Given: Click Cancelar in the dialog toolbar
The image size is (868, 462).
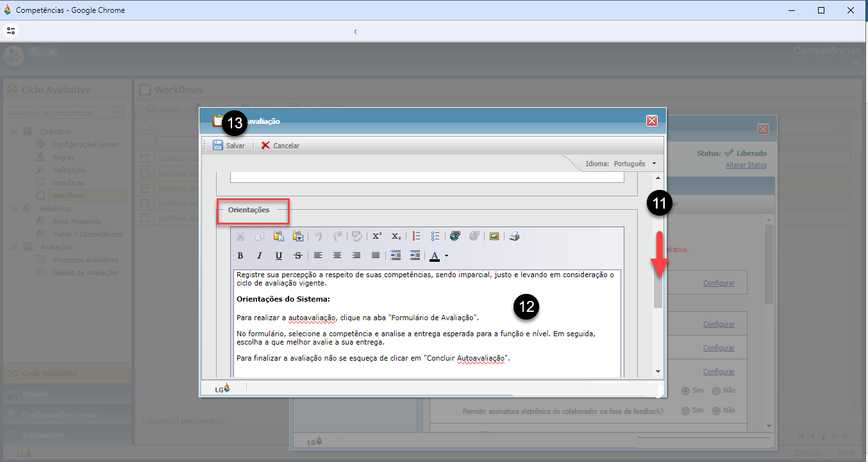Looking at the screenshot, I should 280,146.
